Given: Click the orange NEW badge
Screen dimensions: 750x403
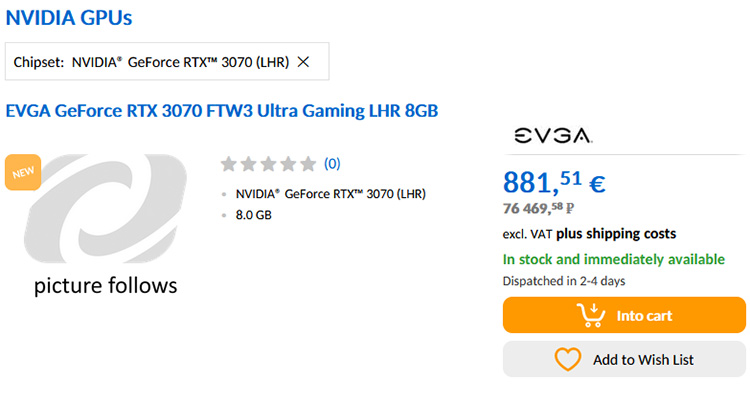Looking at the screenshot, I should [22, 172].
